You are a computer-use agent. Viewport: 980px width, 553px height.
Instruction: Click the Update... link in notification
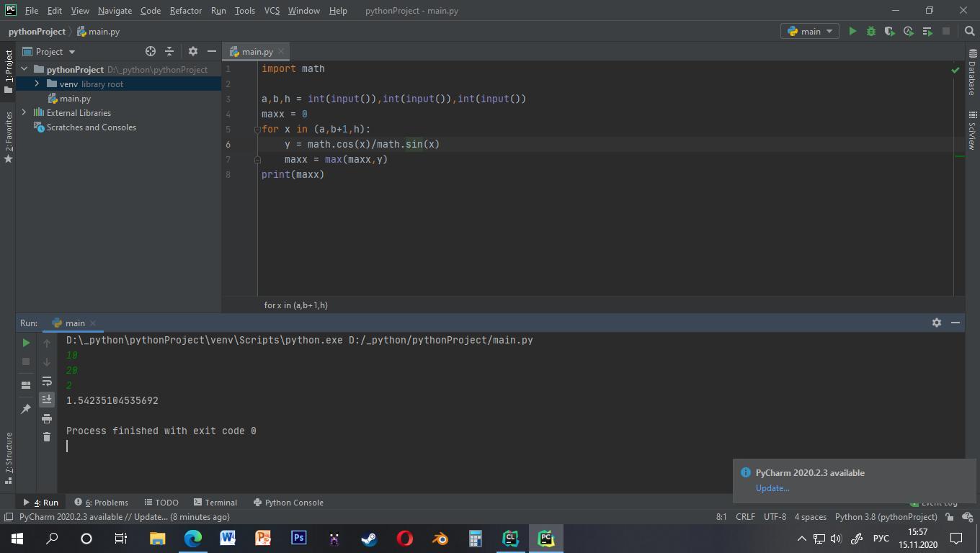click(x=772, y=487)
